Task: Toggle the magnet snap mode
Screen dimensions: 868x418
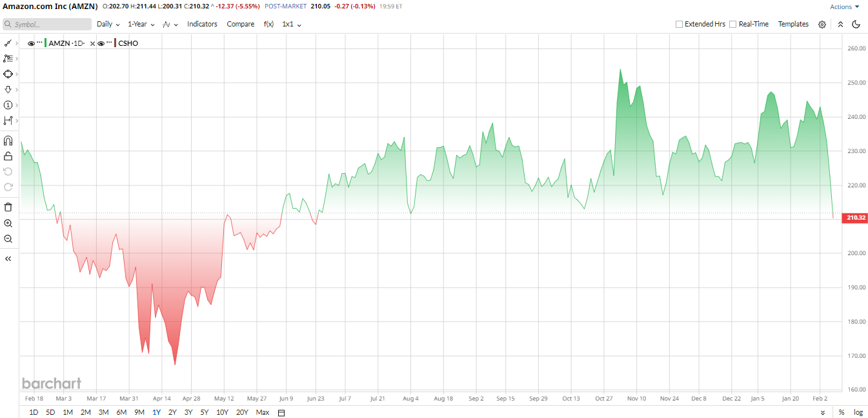Action: 8,140
